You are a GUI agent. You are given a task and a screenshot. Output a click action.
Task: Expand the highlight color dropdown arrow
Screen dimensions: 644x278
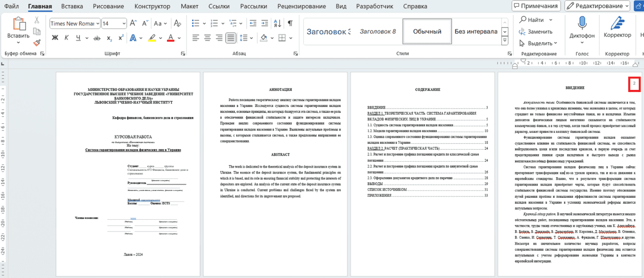(x=161, y=38)
